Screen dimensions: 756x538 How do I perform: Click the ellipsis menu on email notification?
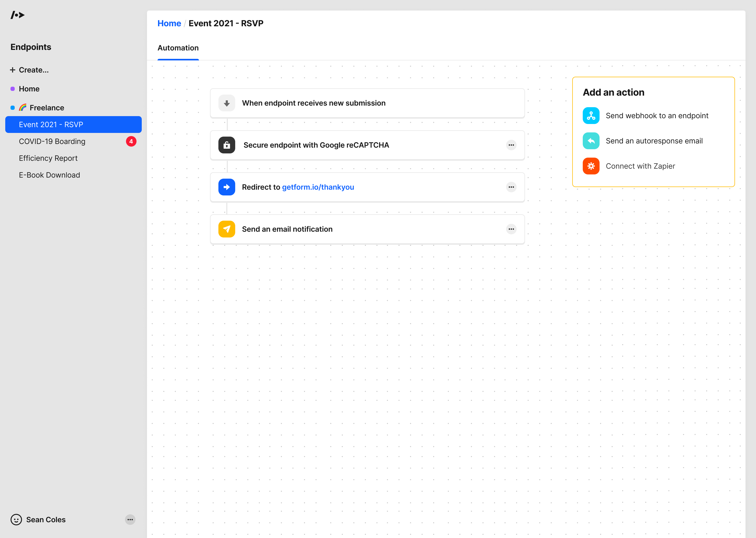click(511, 229)
